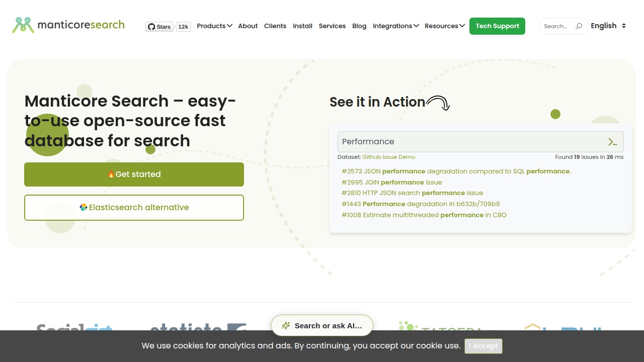Expand the Integrations dropdown menu
The height and width of the screenshot is (362, 644).
[x=396, y=26]
